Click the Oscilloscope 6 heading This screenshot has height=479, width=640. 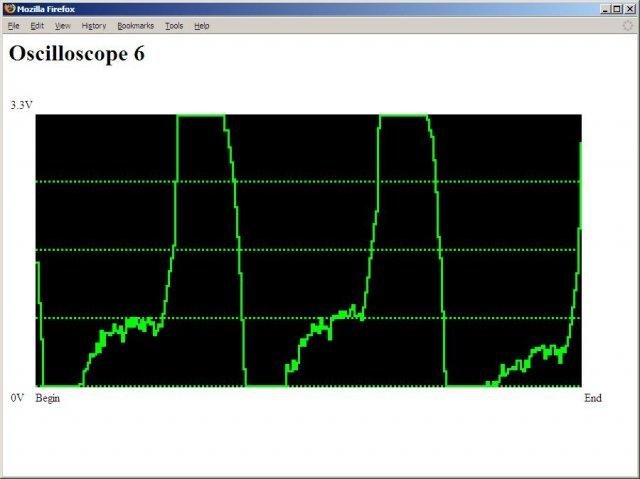point(77,53)
